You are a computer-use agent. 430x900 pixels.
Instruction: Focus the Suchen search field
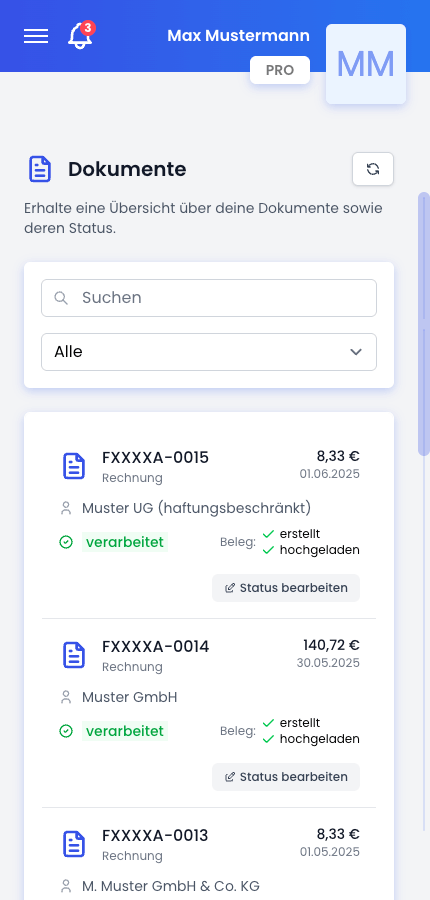[x=209, y=298]
